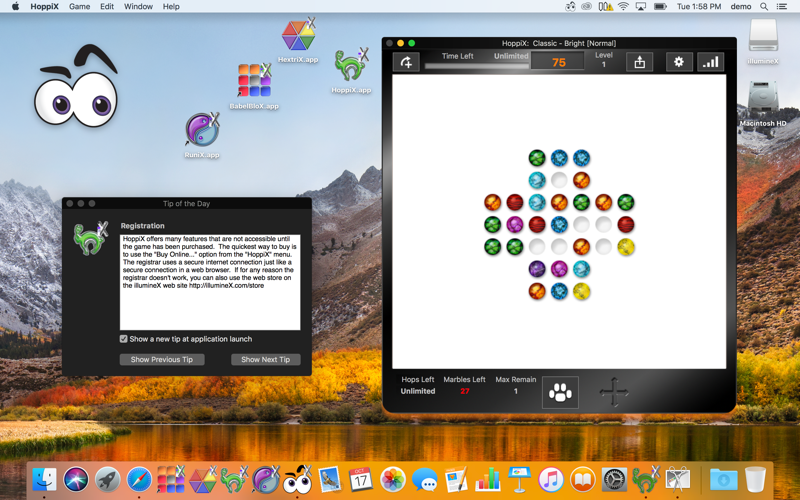Open Safari from the Dock
This screenshot has width=800, height=500.
139,480
